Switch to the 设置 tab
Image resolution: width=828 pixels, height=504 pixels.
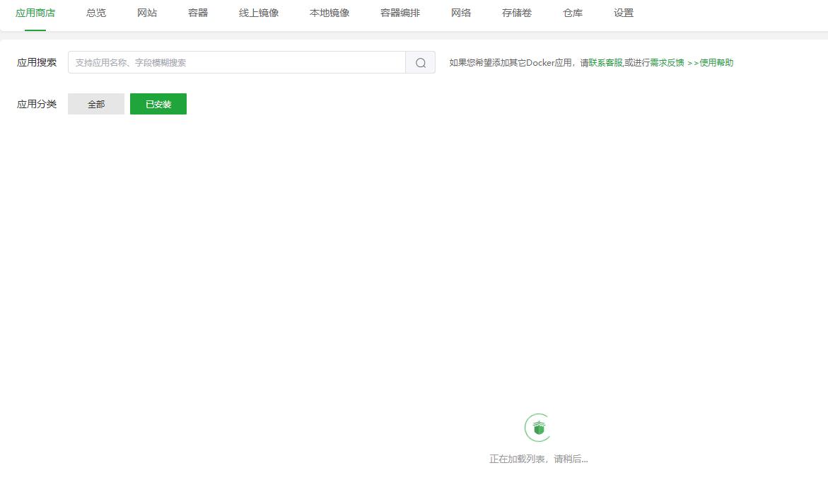[x=624, y=13]
